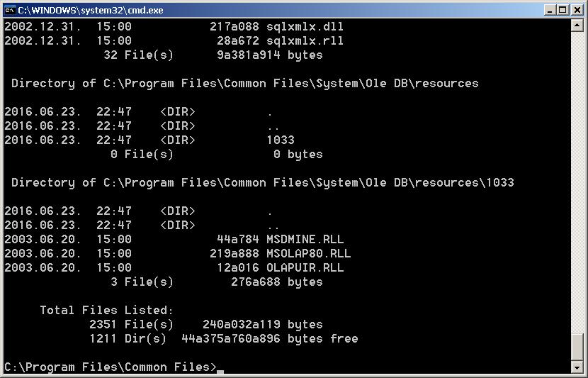588x378 pixels.
Task: Close the command prompt window
Action: pyautogui.click(x=577, y=10)
